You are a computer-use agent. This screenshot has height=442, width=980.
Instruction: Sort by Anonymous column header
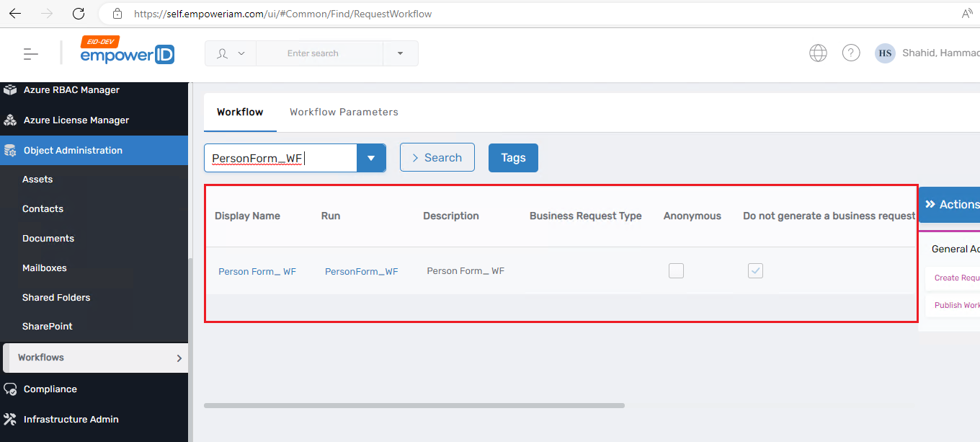pos(692,216)
